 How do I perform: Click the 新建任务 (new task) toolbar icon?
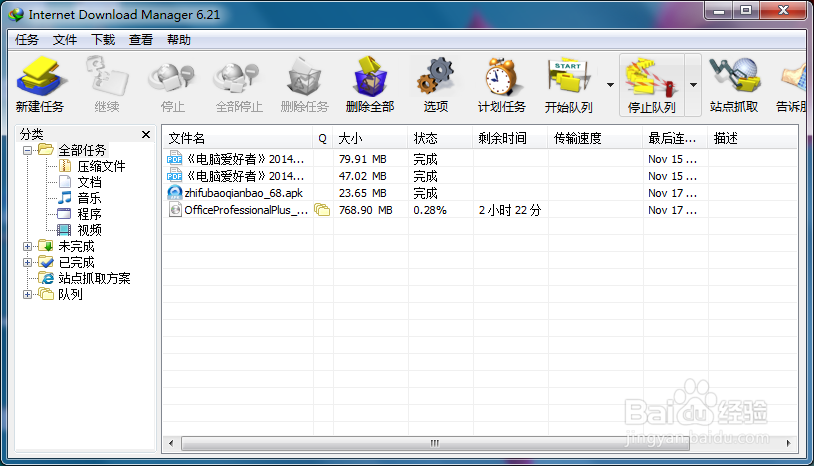coord(40,85)
